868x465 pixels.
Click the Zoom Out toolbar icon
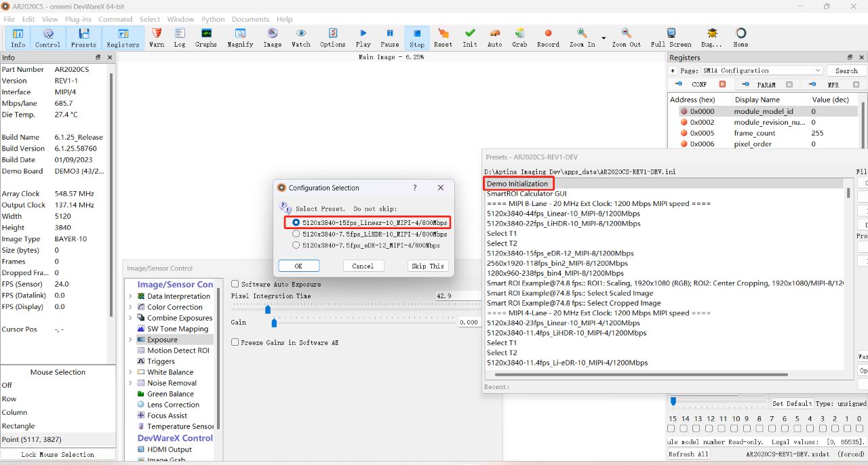coord(626,37)
